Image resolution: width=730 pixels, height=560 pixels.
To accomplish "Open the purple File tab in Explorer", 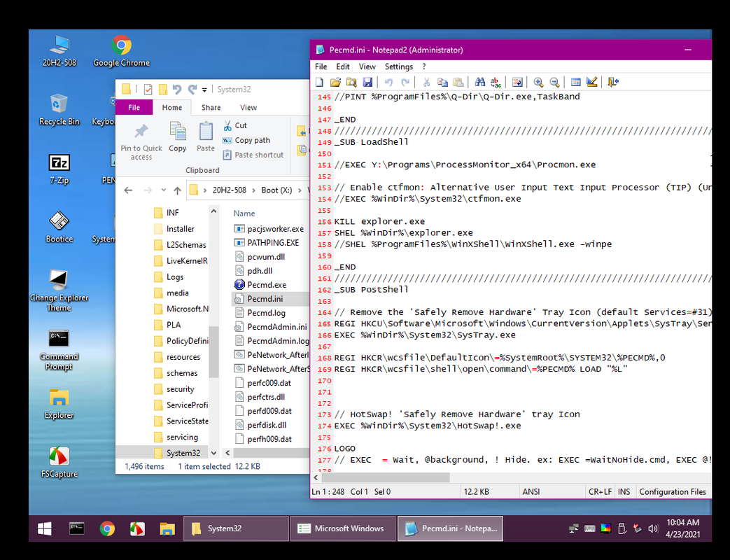I will [134, 108].
